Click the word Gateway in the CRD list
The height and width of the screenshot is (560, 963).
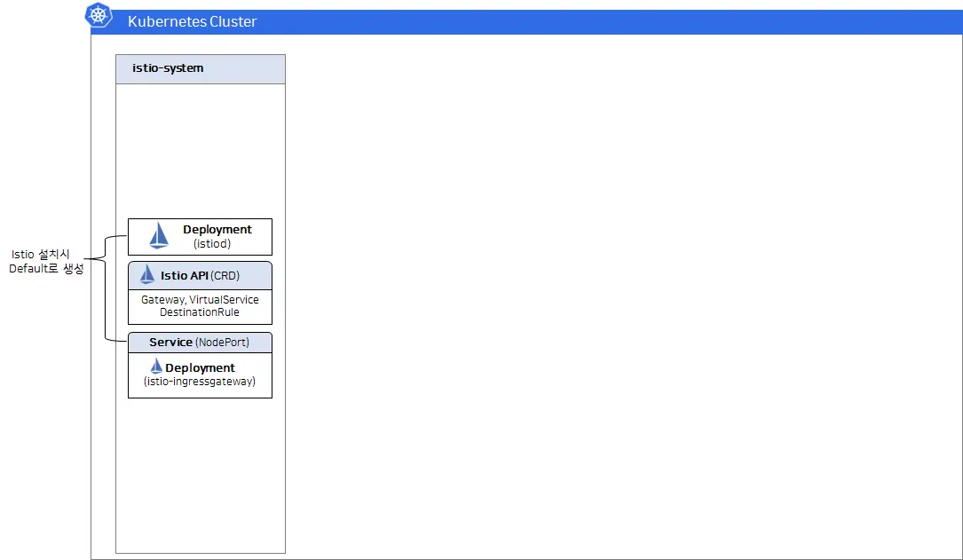tap(162, 300)
